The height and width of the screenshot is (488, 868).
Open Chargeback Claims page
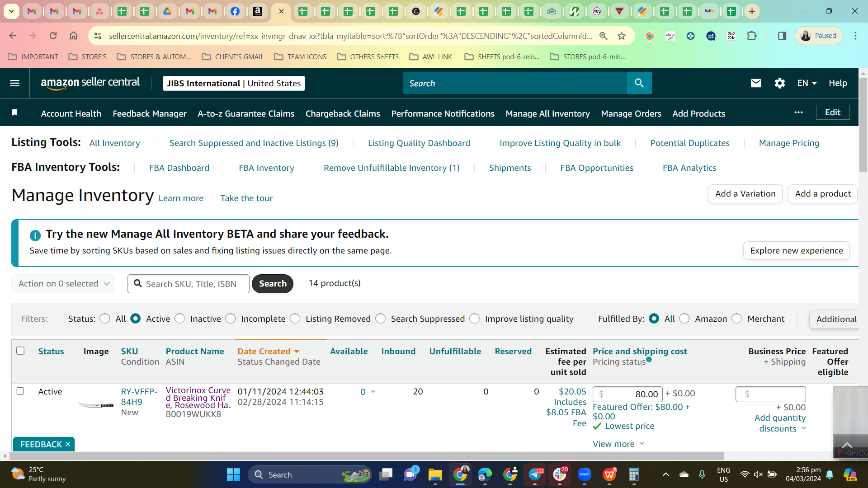click(x=343, y=113)
